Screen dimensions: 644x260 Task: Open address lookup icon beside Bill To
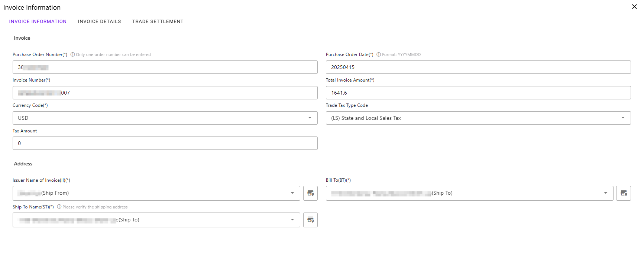pyautogui.click(x=623, y=193)
